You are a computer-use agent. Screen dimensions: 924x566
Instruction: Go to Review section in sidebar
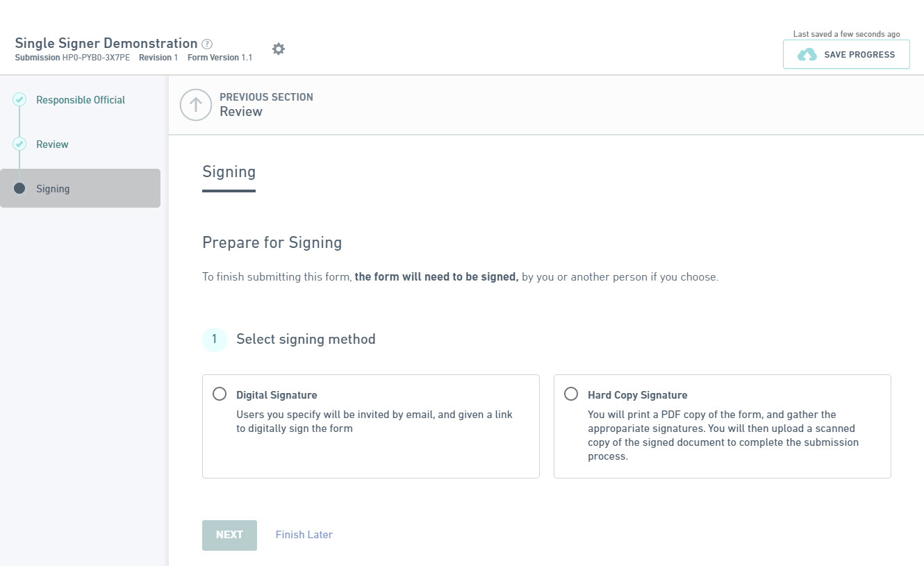[x=52, y=144]
